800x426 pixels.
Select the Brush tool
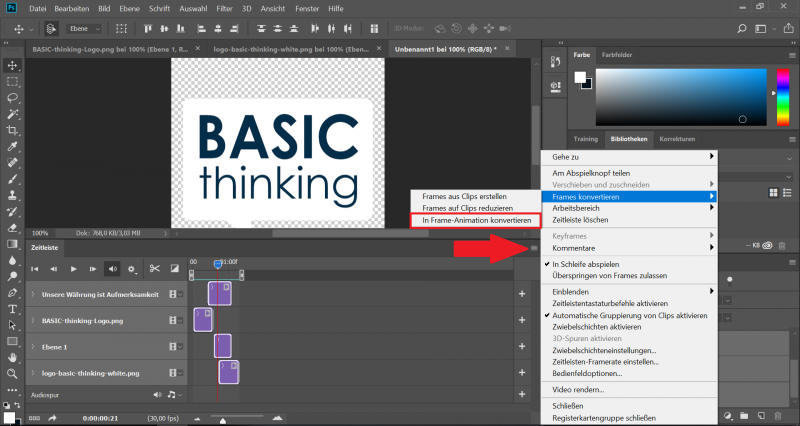pos(12,179)
